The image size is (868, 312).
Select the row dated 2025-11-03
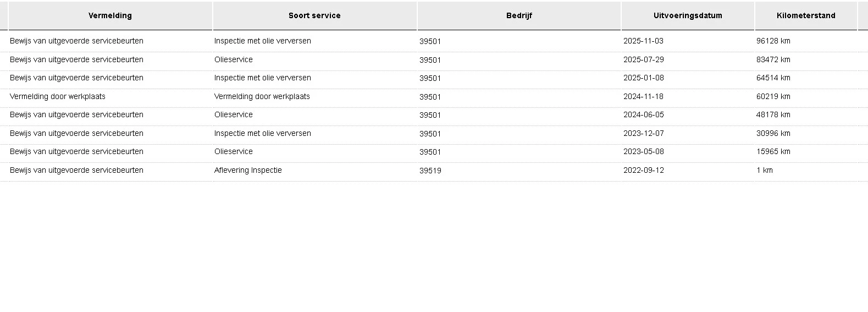(434, 41)
